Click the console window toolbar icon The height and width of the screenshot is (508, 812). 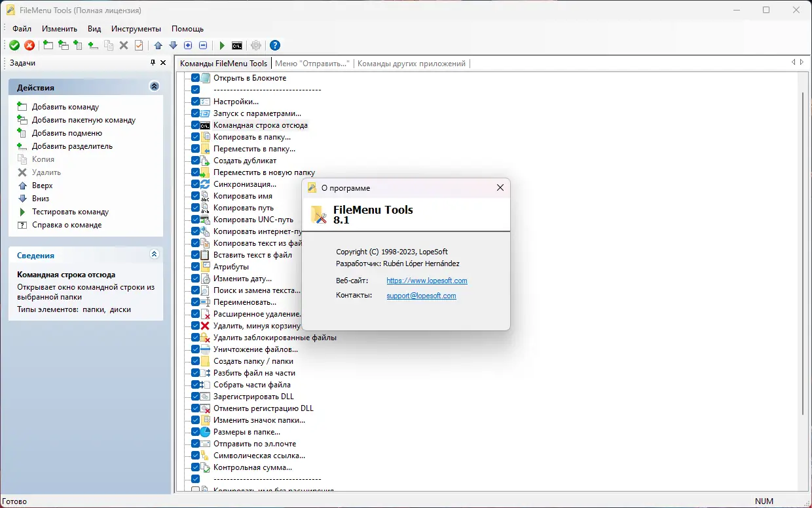(237, 45)
